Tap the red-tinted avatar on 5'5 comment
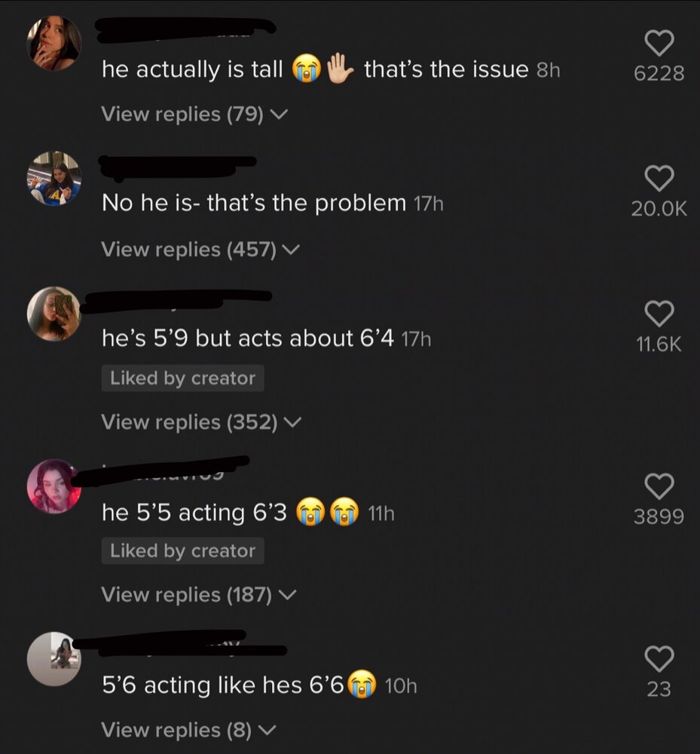Viewport: 700px width, 754px height. pos(54,486)
